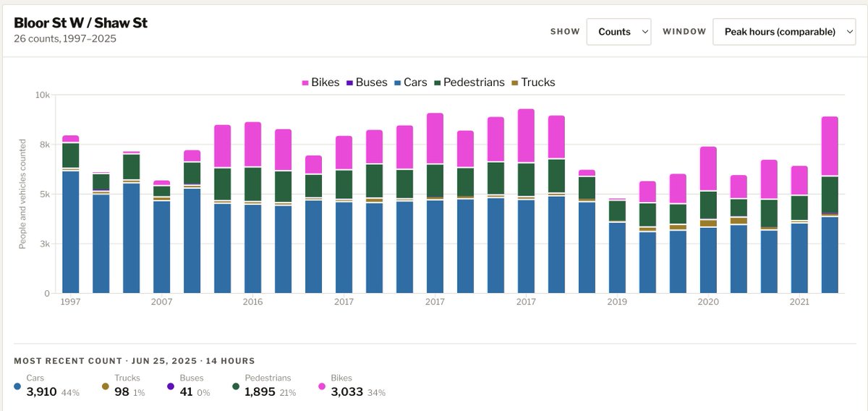Click the Most Recent Count Jun 25, 2025 heading
868x411 pixels.
135,360
